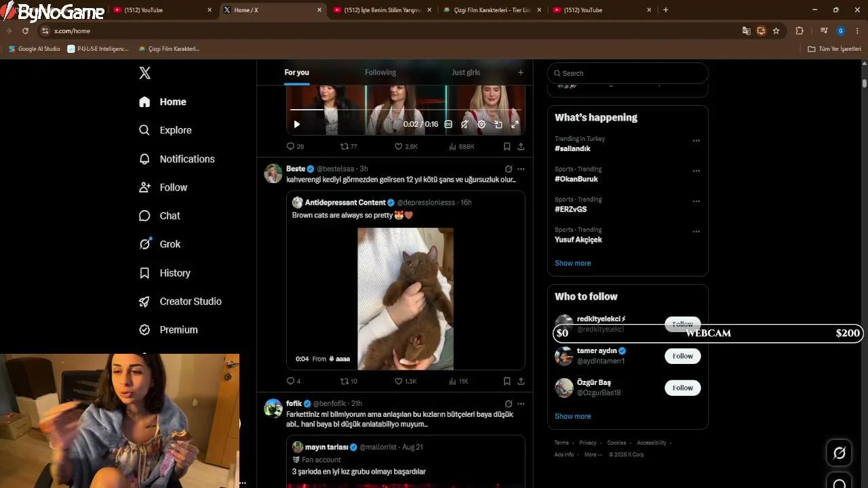Viewport: 868px width, 488px height.
Task: Repost Beste's post with 10 reposts
Action: pyautogui.click(x=349, y=381)
